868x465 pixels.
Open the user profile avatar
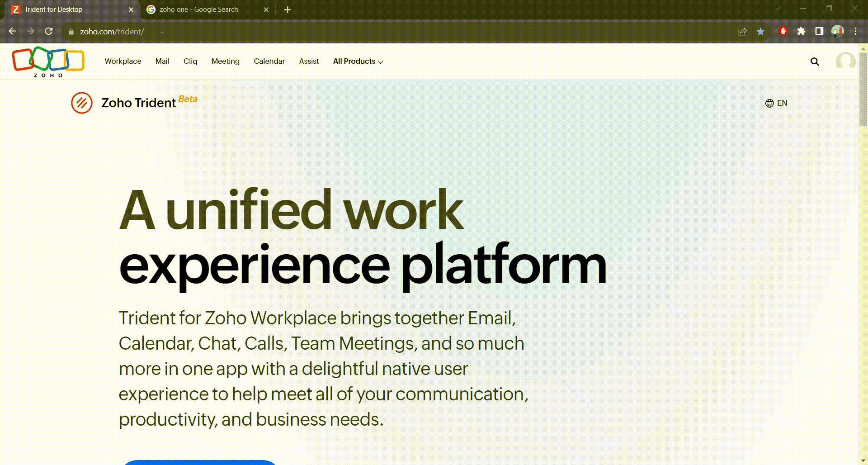tap(845, 62)
